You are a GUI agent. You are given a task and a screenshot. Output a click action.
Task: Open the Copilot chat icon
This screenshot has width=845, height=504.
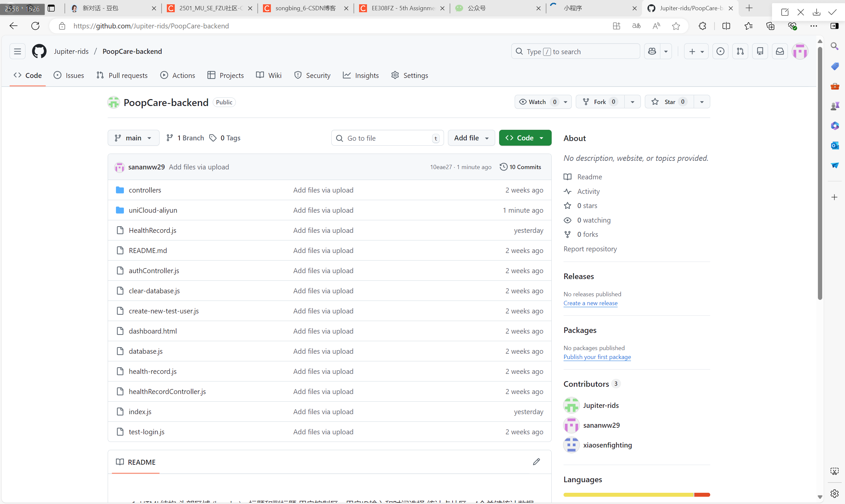coord(652,51)
